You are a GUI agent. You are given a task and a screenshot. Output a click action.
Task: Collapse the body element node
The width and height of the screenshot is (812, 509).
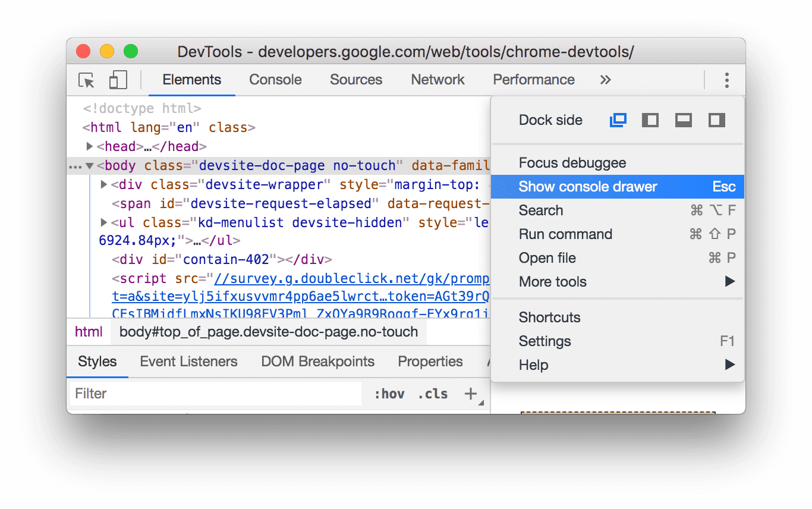coord(90,165)
